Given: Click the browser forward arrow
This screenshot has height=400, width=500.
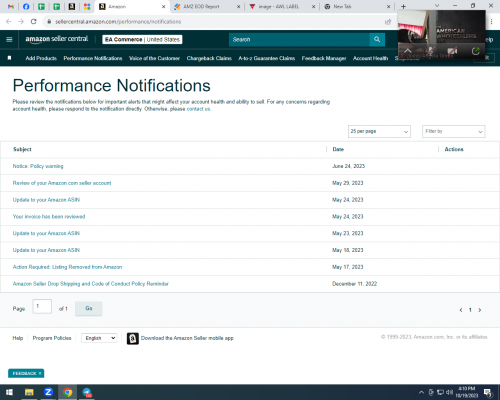Looking at the screenshot, I should 21,21.
